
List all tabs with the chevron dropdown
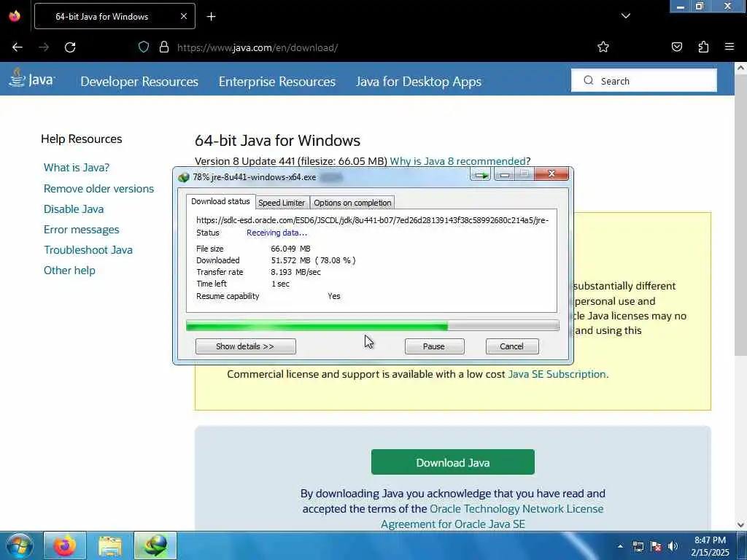(x=625, y=16)
